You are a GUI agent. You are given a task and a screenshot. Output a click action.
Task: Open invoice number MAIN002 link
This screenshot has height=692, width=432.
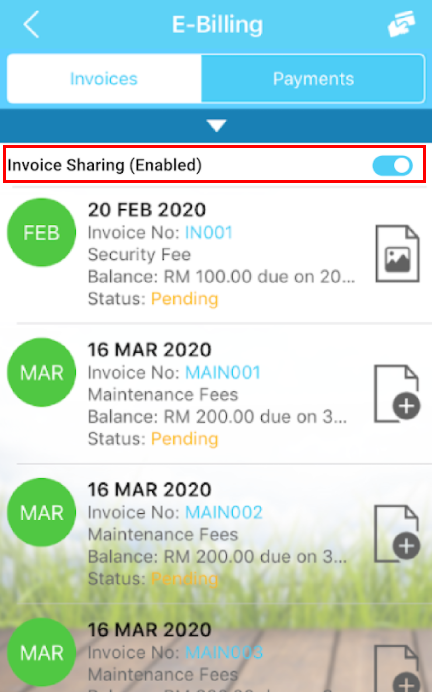(224, 512)
